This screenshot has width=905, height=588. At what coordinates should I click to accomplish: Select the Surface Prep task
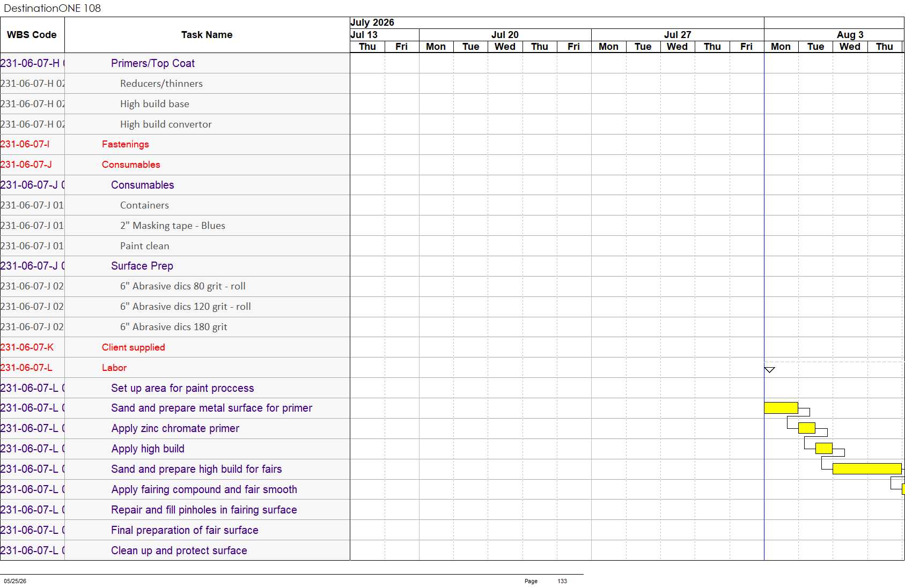tap(142, 266)
